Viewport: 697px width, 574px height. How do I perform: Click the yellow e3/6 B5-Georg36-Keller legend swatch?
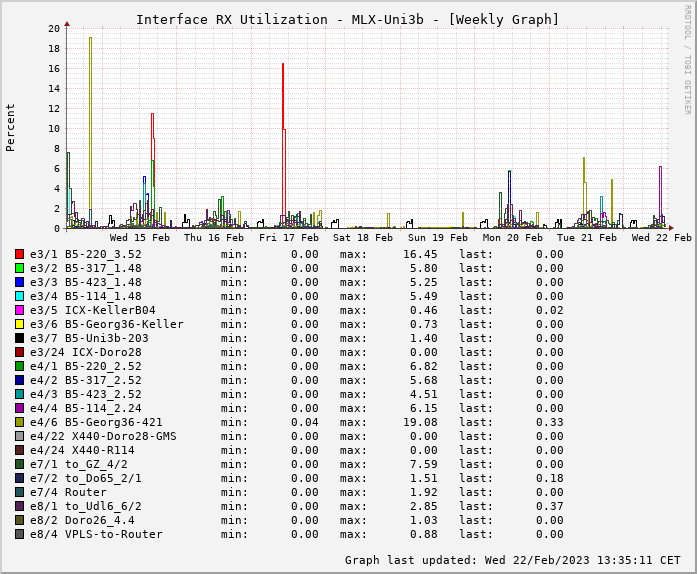19,324
